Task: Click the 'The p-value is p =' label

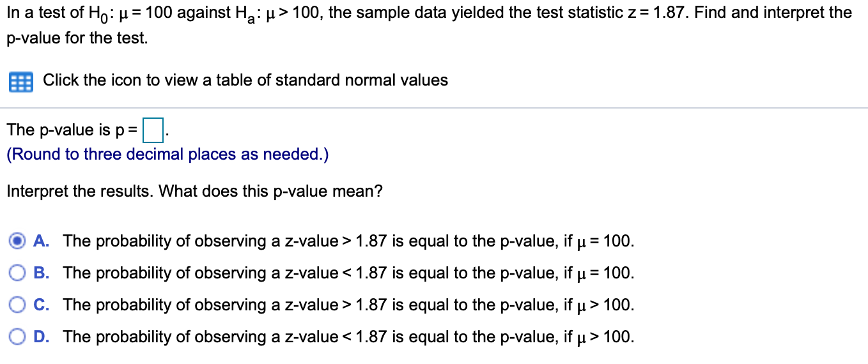Action: (72, 130)
